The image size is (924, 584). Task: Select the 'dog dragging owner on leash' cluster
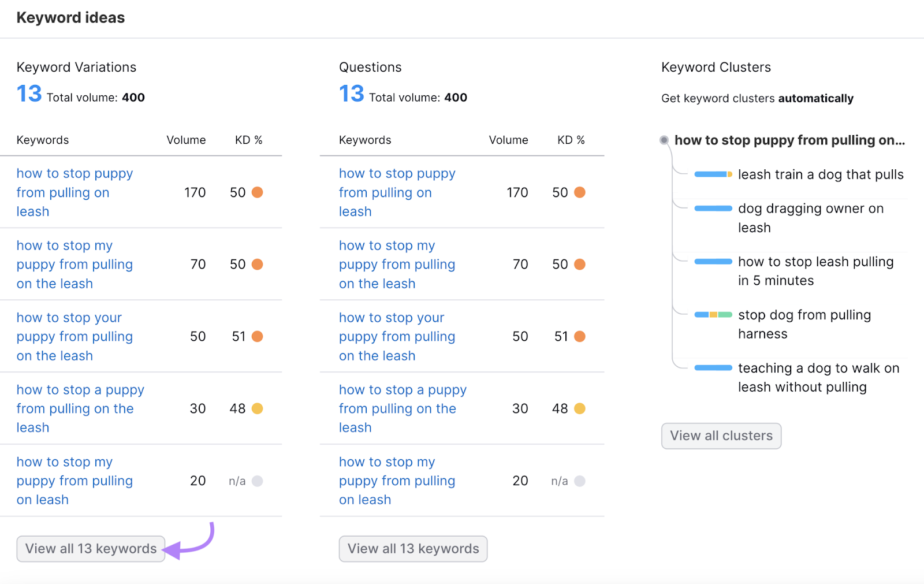[810, 218]
